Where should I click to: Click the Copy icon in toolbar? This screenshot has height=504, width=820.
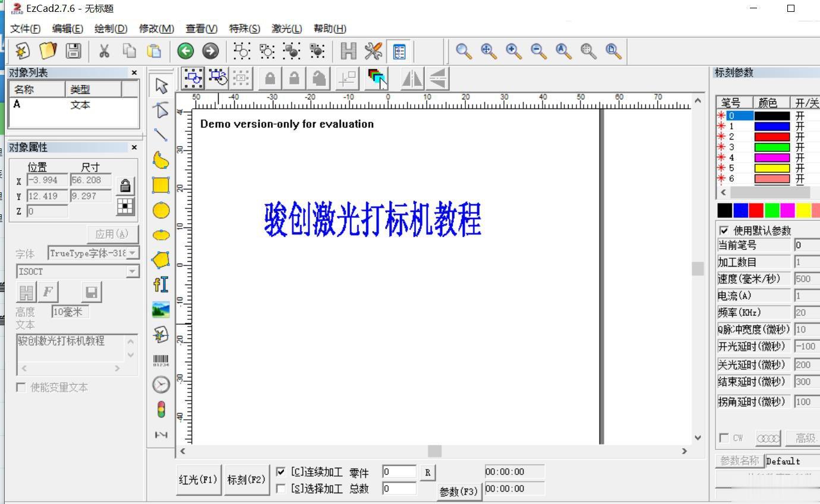click(x=129, y=51)
